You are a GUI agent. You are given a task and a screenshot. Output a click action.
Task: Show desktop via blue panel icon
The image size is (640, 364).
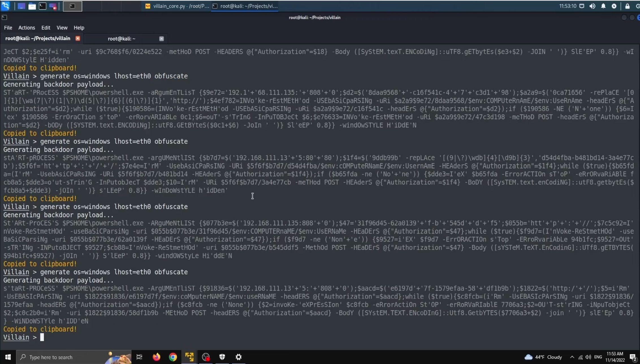pyautogui.click(x=21, y=6)
